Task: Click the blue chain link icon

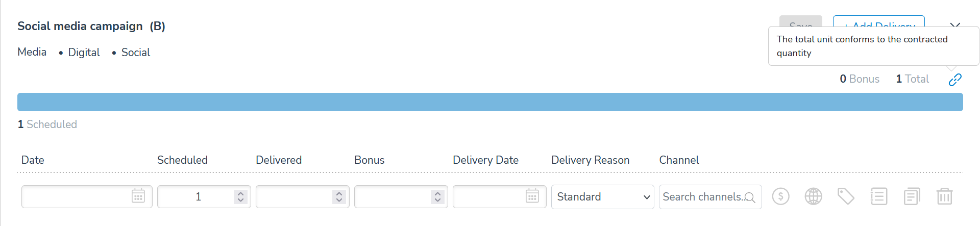Action: [955, 80]
